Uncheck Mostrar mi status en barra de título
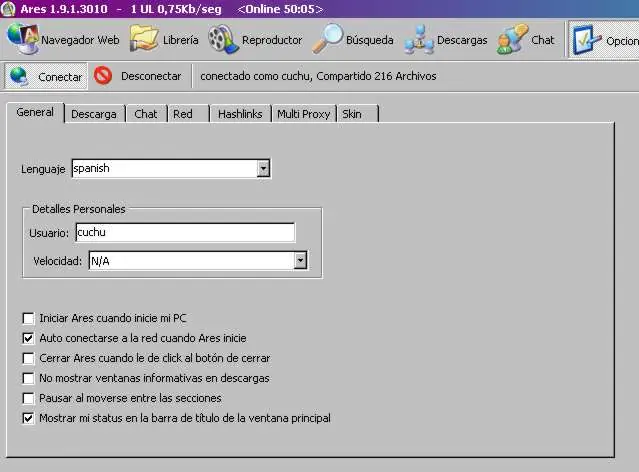This screenshot has height=472, width=639. (x=28, y=418)
